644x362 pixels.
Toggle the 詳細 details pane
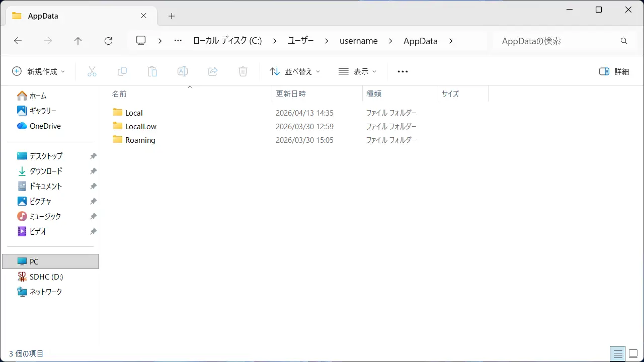tap(614, 71)
